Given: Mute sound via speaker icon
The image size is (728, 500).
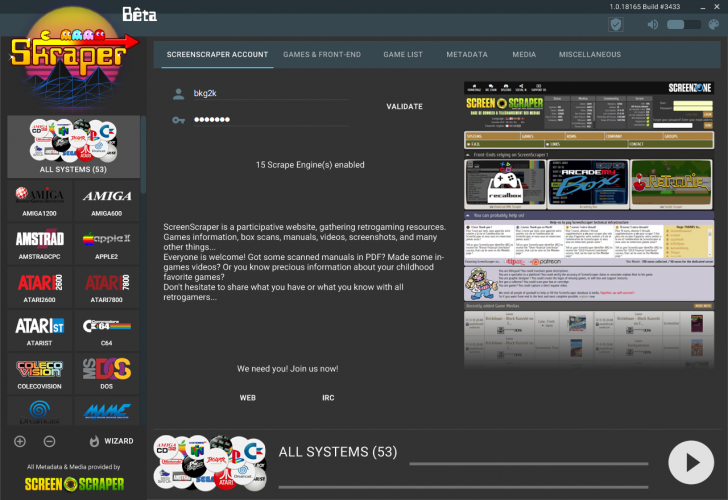Looking at the screenshot, I should click(652, 24).
